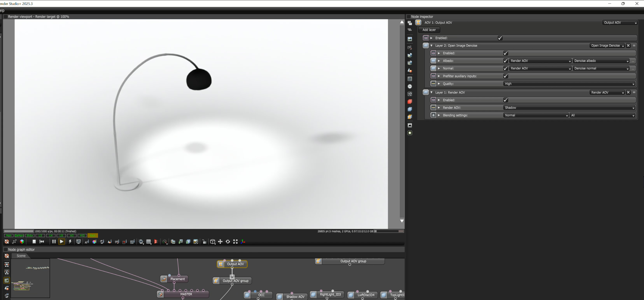Select the white balance picker tool
The width and height of the screenshot is (644, 300).
click(x=94, y=242)
